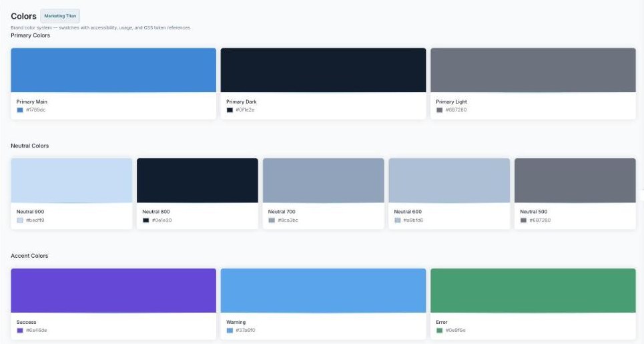Viewport: 644px width, 344px height.
Task: Click the small color chip under Neutral 700
Action: tap(272, 220)
